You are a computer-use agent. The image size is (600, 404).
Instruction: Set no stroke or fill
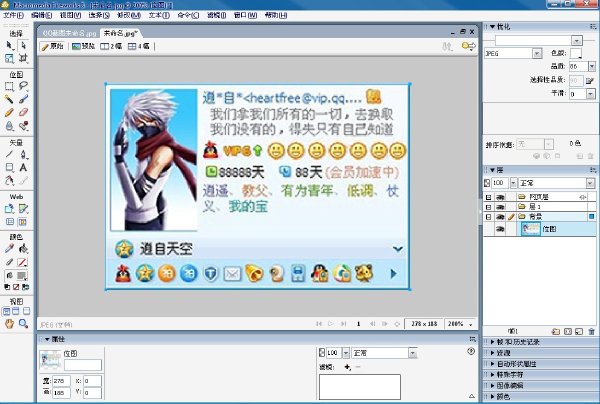(x=16, y=287)
